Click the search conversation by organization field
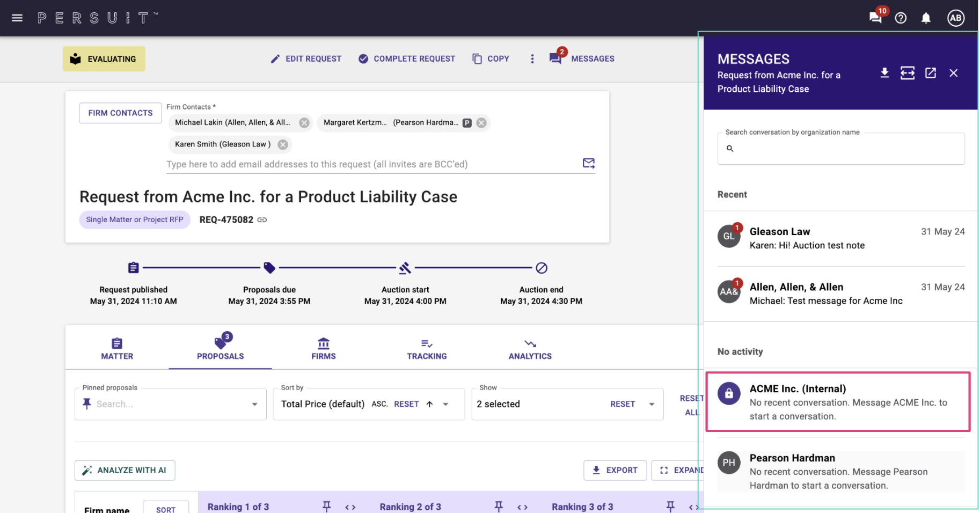 click(x=841, y=149)
